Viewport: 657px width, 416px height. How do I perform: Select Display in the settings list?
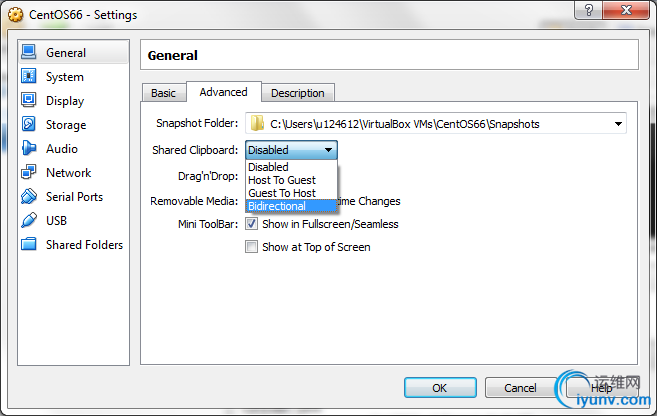coord(73,101)
